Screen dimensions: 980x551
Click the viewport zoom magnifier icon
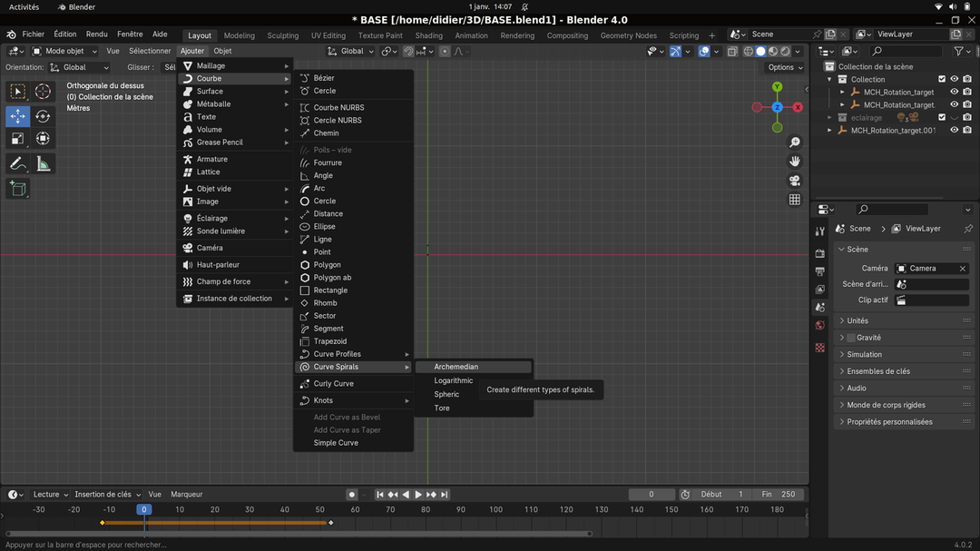(795, 143)
